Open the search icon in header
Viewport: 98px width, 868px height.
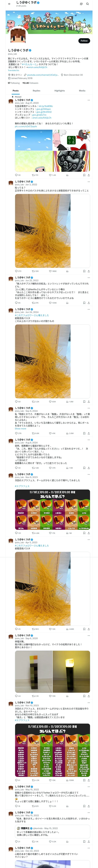88,4
